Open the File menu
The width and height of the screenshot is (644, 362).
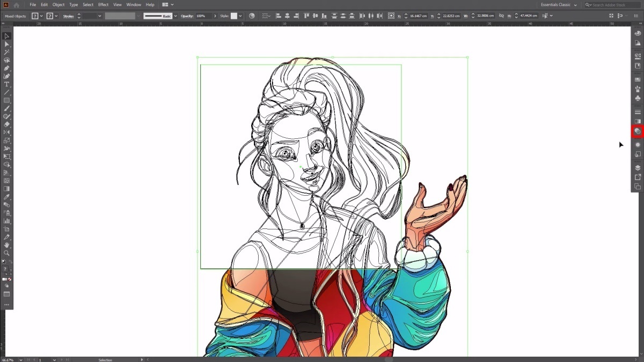coord(33,5)
